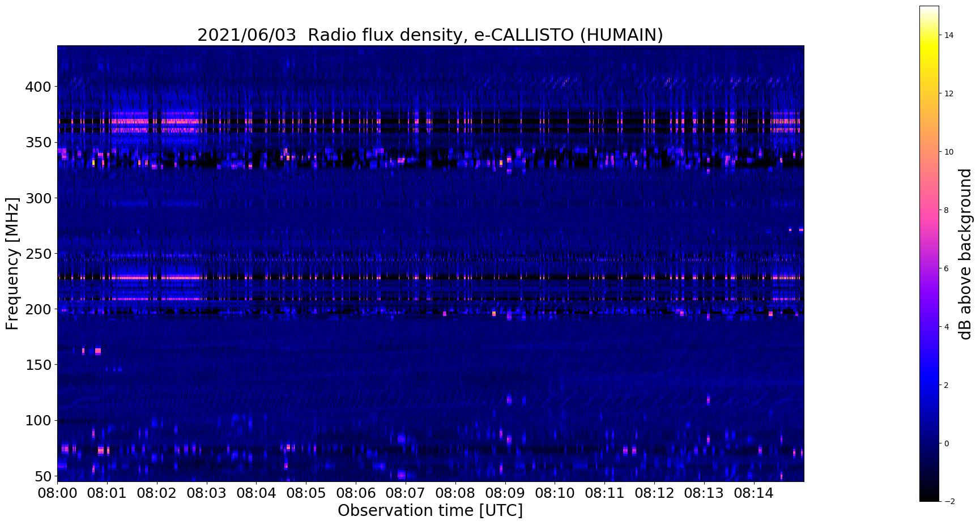Click the 08:07 time tick label
Screen dimensions: 980x525
click(406, 493)
